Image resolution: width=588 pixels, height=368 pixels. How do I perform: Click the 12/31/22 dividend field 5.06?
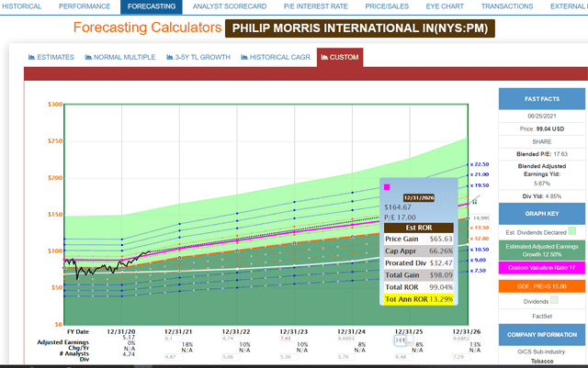pyautogui.click(x=231, y=357)
